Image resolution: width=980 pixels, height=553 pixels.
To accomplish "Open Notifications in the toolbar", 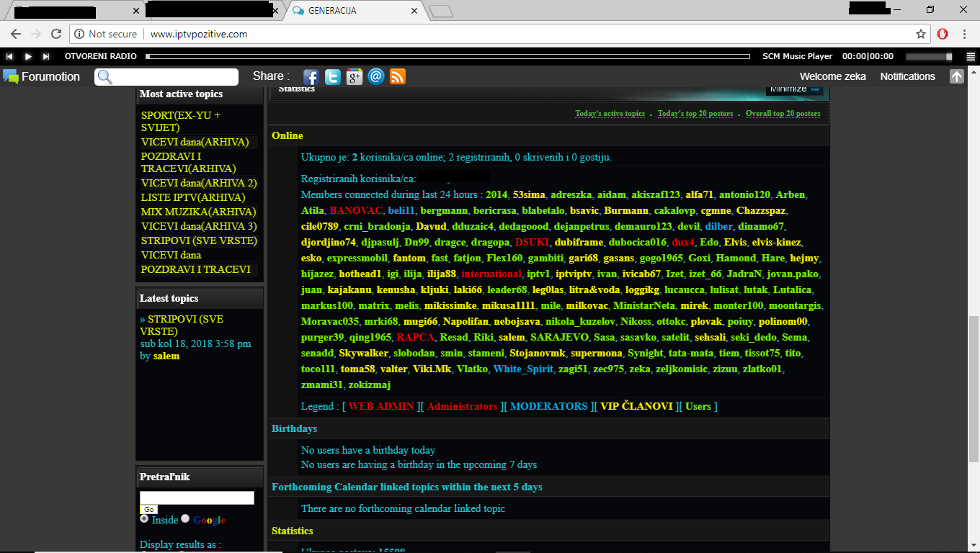I will point(907,76).
